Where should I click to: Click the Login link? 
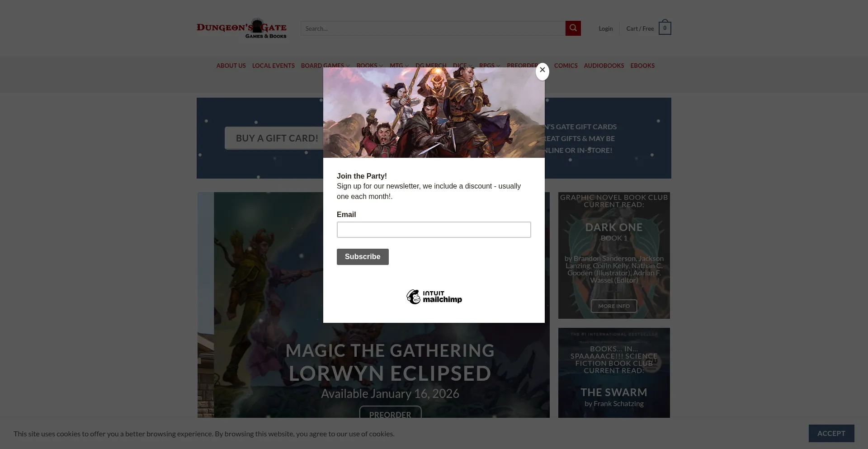605,28
